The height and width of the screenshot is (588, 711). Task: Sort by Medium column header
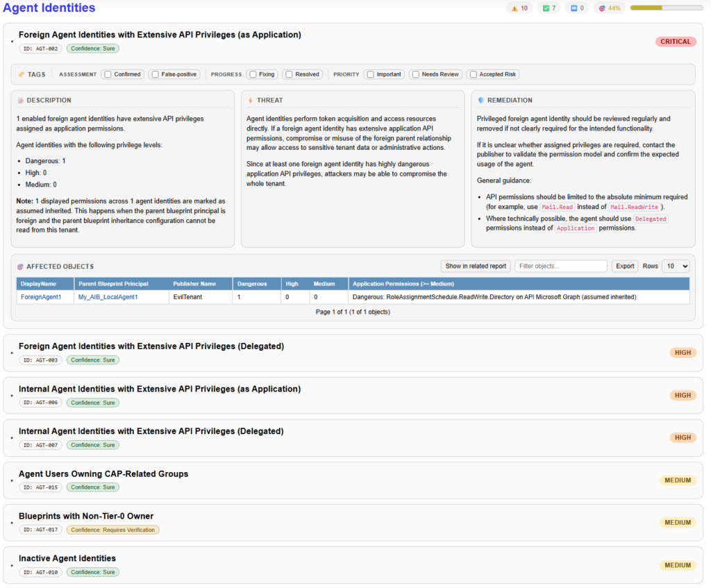[328, 284]
